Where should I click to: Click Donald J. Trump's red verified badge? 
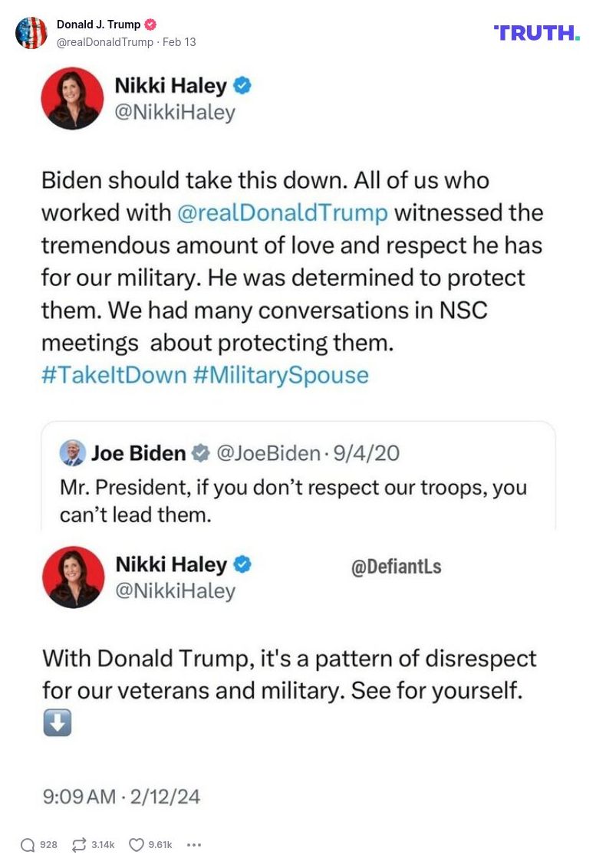[x=150, y=25]
